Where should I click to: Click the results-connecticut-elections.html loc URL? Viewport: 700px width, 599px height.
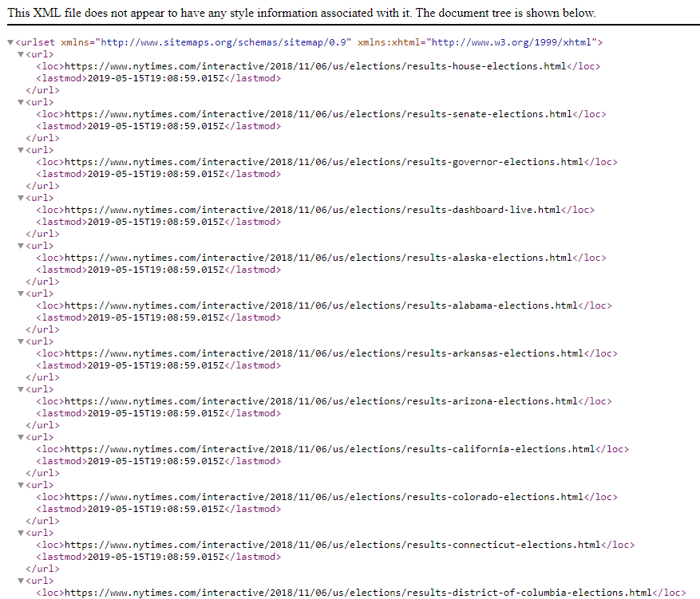333,545
